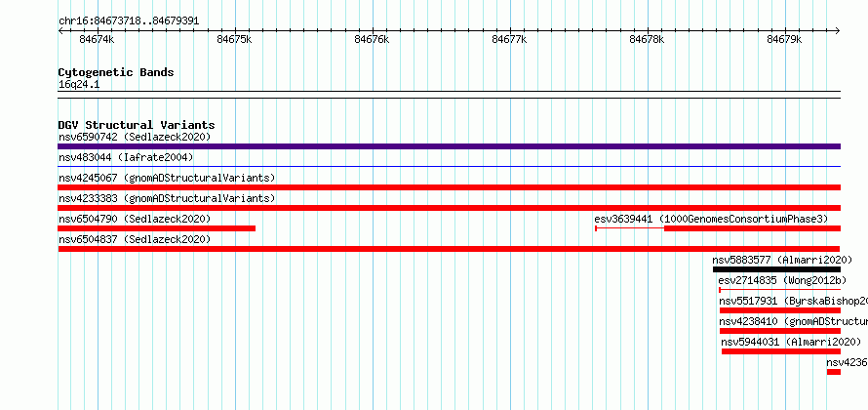The height and width of the screenshot is (410, 868).
Task: Click the 84678k ruler tick label
Action: pos(647,40)
